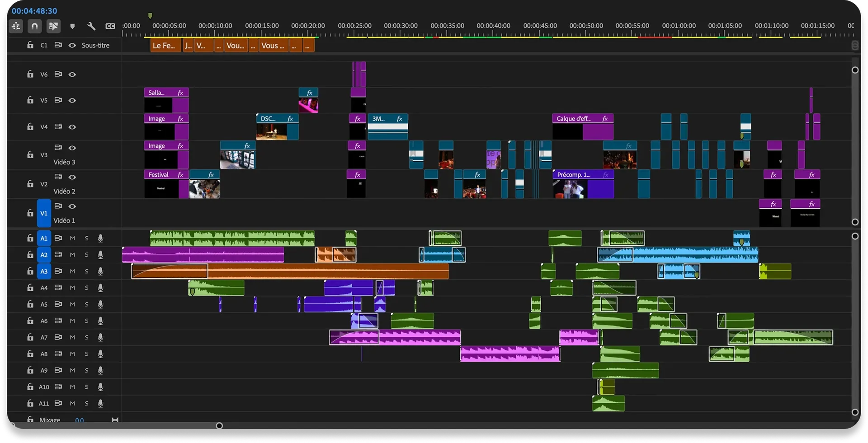Hide track V6 with its eye icon

pyautogui.click(x=72, y=75)
